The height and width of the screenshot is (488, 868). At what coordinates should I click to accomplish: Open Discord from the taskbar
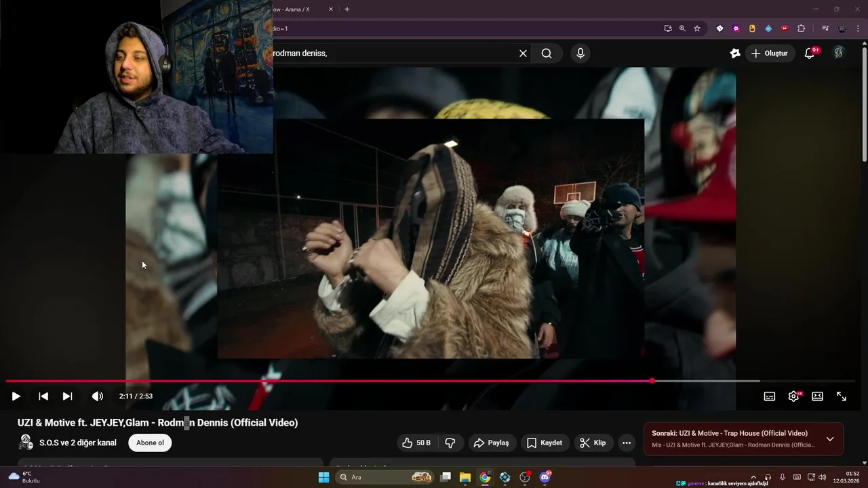545,477
